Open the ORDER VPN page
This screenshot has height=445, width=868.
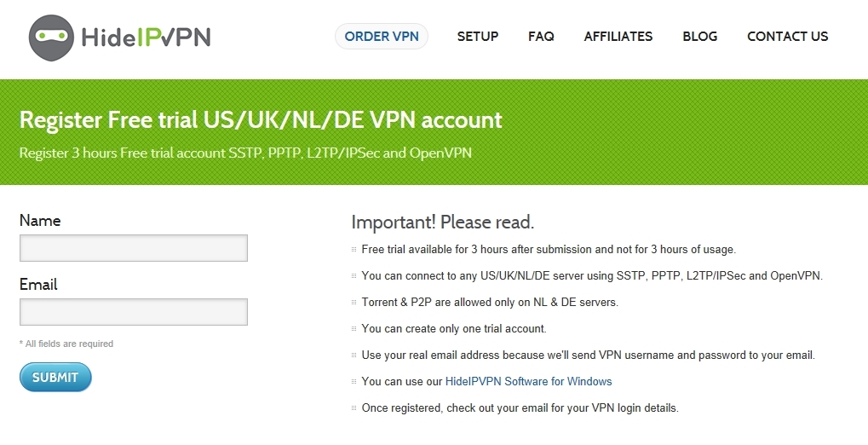coord(382,36)
